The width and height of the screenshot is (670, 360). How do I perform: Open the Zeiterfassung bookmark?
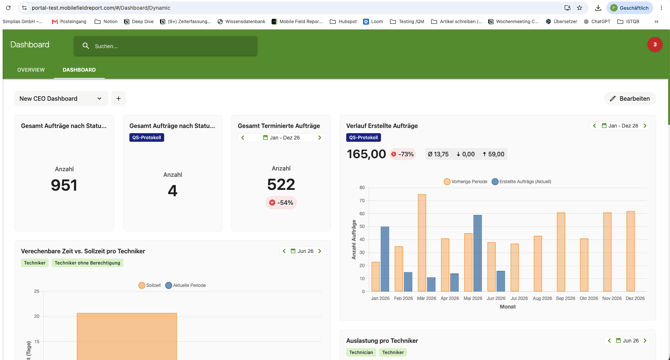click(x=185, y=21)
